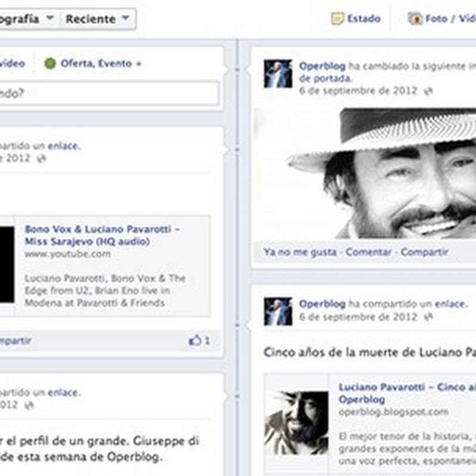Click the Estado note icon
Image resolution: width=476 pixels, height=476 pixels.
[x=337, y=19]
